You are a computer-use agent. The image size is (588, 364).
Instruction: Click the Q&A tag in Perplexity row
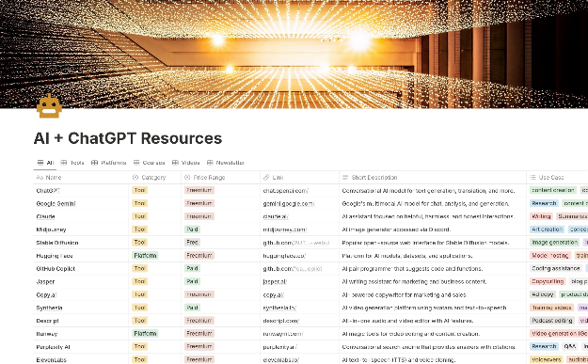coord(569,347)
